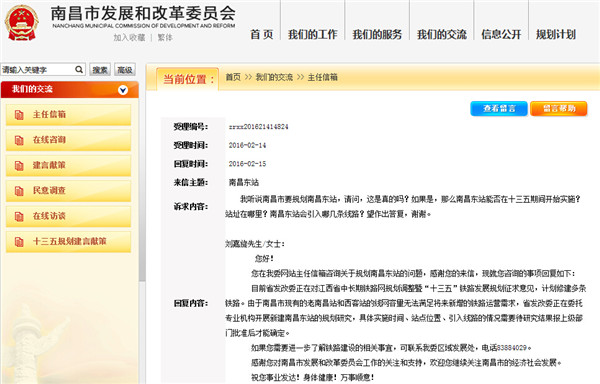The height and width of the screenshot is (384, 600).
Task: Click the national emblem logo
Action: 21,23
